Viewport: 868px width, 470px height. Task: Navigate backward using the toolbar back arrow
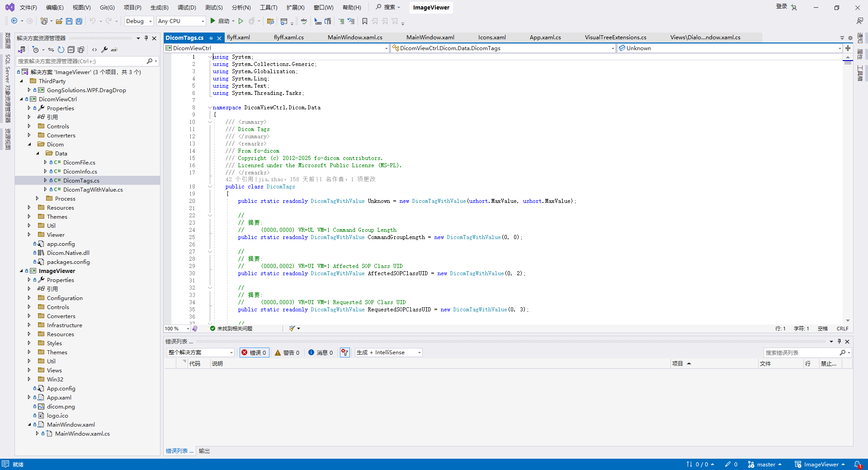(x=14, y=21)
